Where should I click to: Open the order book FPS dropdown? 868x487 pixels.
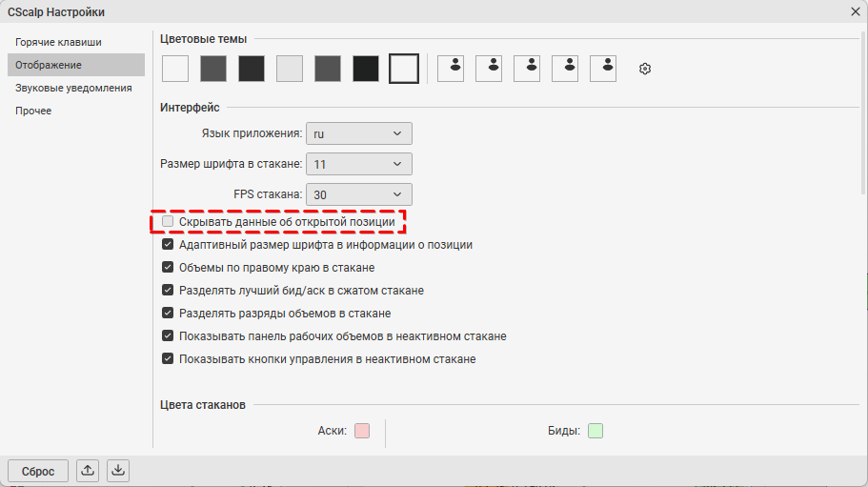tap(358, 194)
